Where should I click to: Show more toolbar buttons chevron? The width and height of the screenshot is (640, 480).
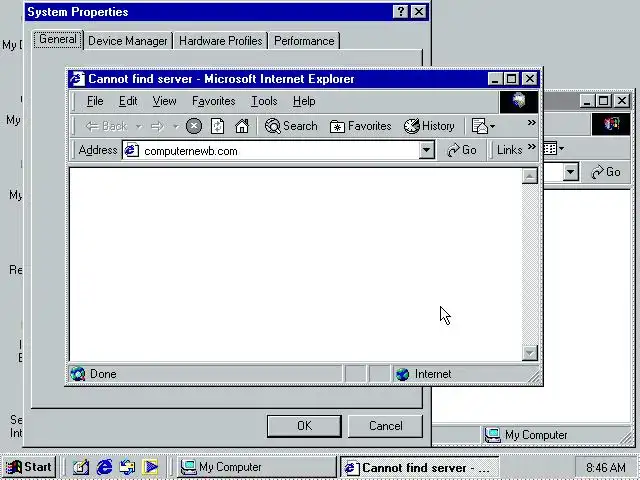pos(531,122)
